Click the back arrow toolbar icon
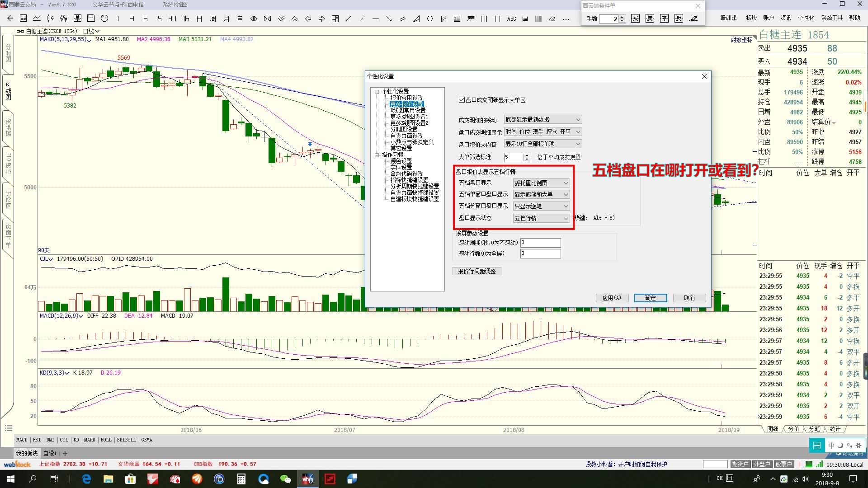868x488 pixels. pos(10,19)
